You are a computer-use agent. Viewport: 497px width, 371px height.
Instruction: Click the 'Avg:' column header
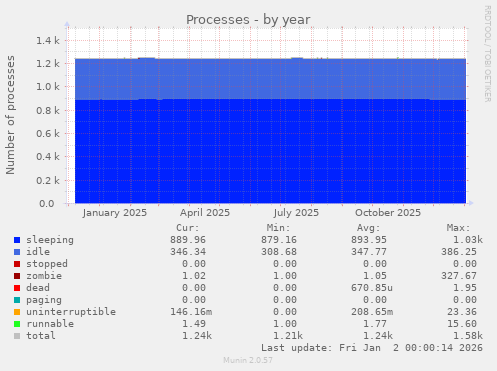coord(368,228)
